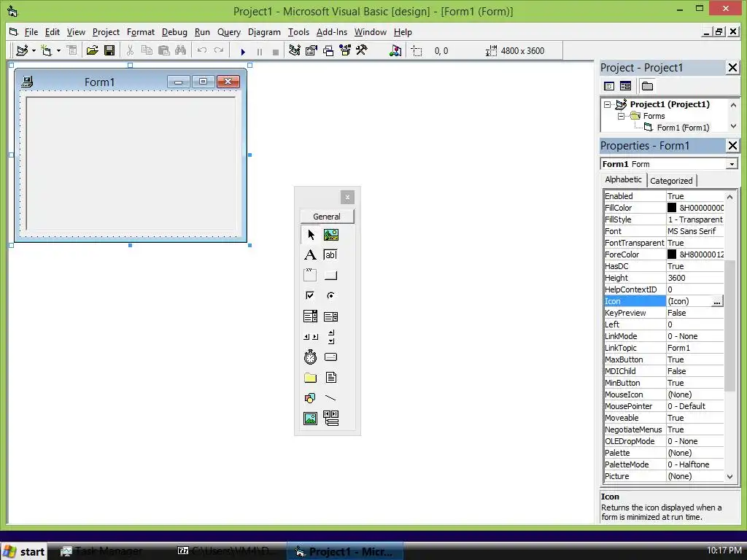Close the Project - Project1 panel

(x=732, y=68)
